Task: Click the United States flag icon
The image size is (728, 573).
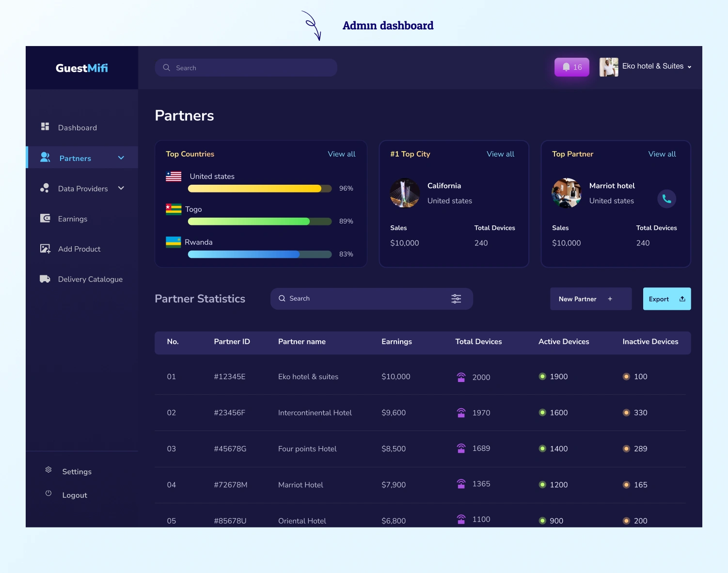Action: (174, 176)
